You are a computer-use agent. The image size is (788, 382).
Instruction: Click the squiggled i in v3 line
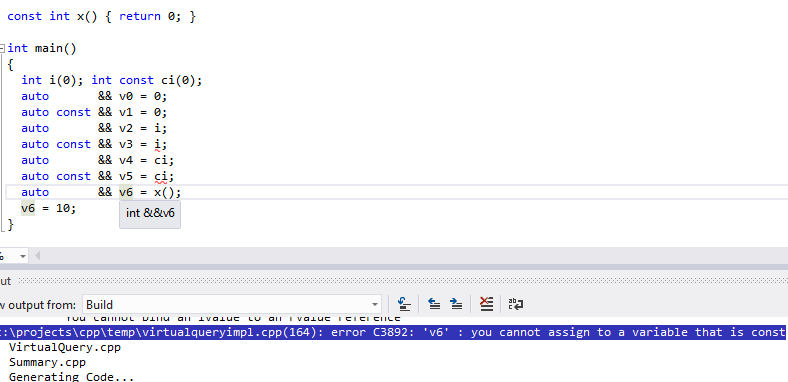(157, 145)
